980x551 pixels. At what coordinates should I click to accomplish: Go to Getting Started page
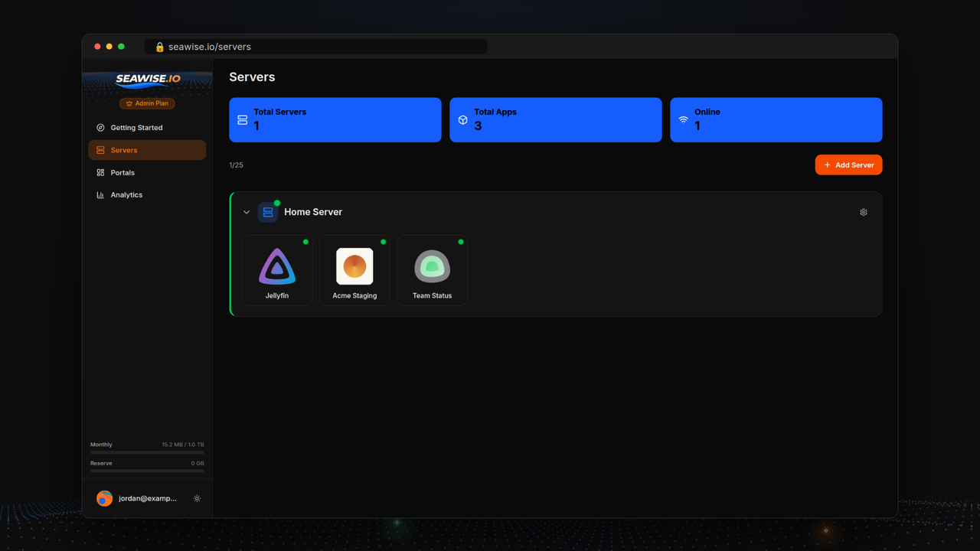pyautogui.click(x=147, y=128)
